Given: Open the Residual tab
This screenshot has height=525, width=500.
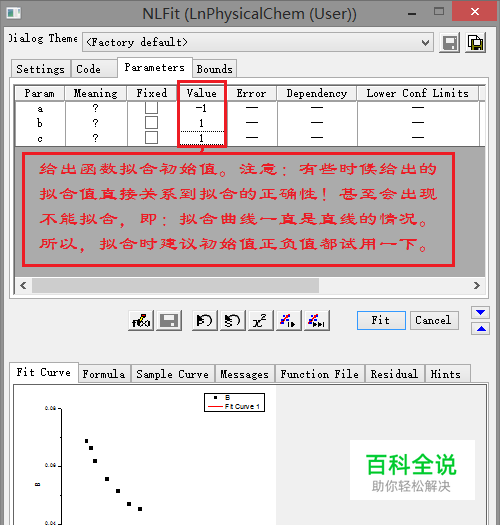Looking at the screenshot, I should pyautogui.click(x=395, y=374).
